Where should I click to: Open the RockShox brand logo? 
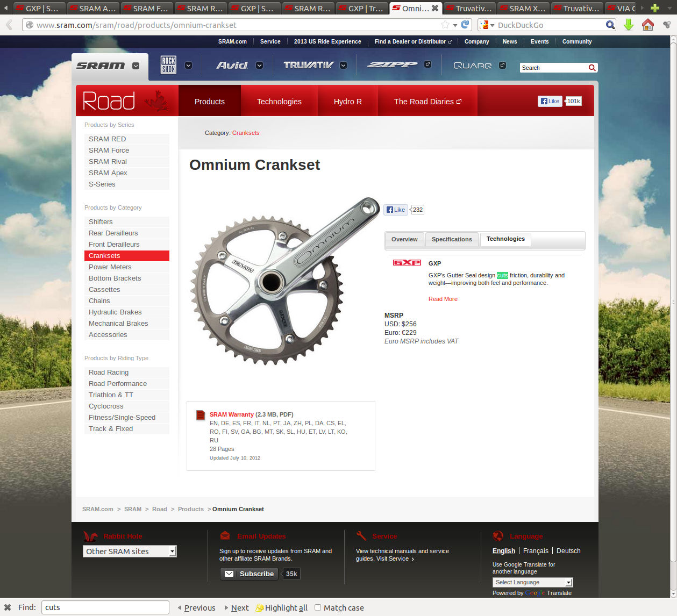[168, 65]
